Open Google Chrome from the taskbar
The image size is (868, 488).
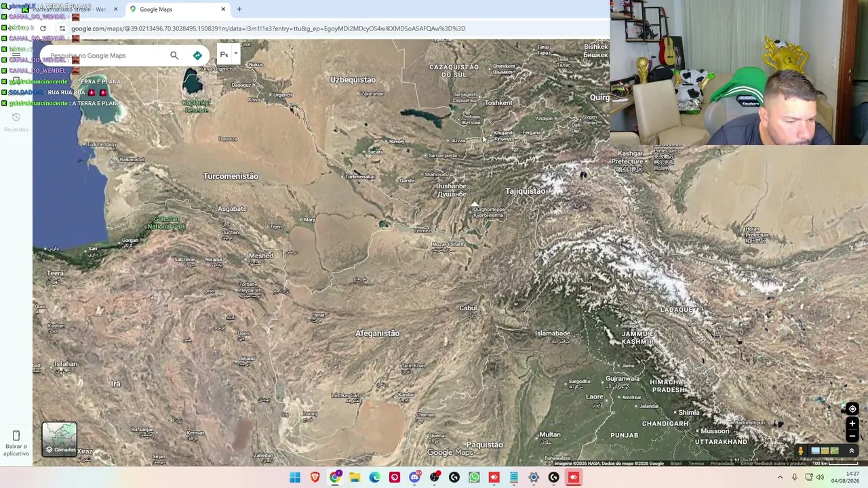pos(335,477)
